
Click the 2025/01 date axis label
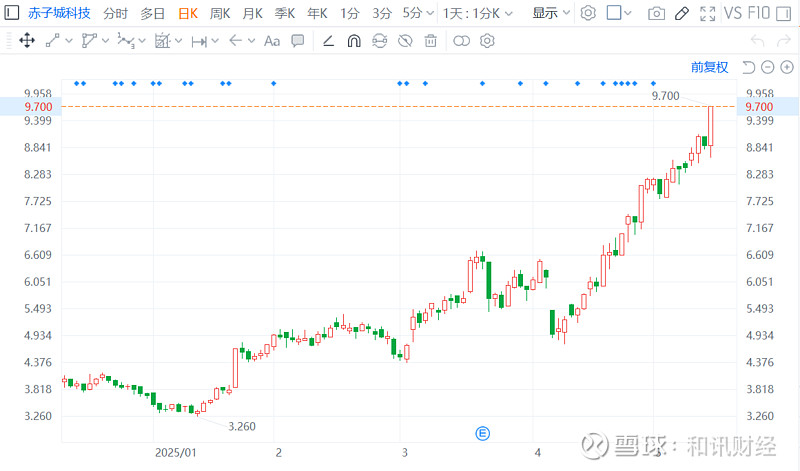point(176,453)
